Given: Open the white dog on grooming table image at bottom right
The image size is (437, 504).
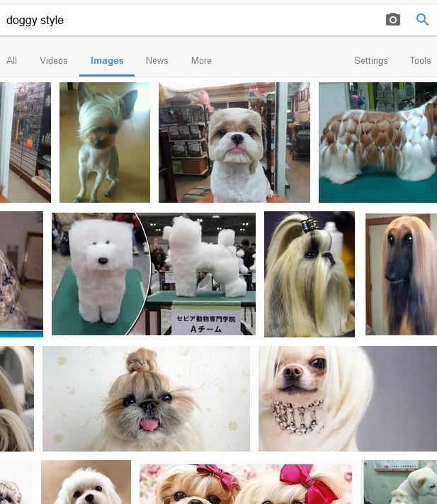Looking at the screenshot, I should point(400,482).
